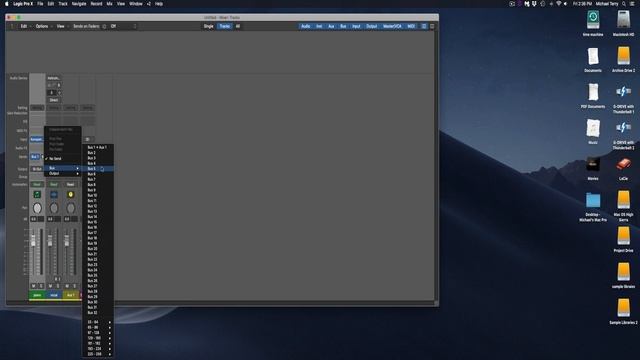This screenshot has width=640, height=360.
Task: Toggle the Aux channel filter button
Action: (x=331, y=26)
